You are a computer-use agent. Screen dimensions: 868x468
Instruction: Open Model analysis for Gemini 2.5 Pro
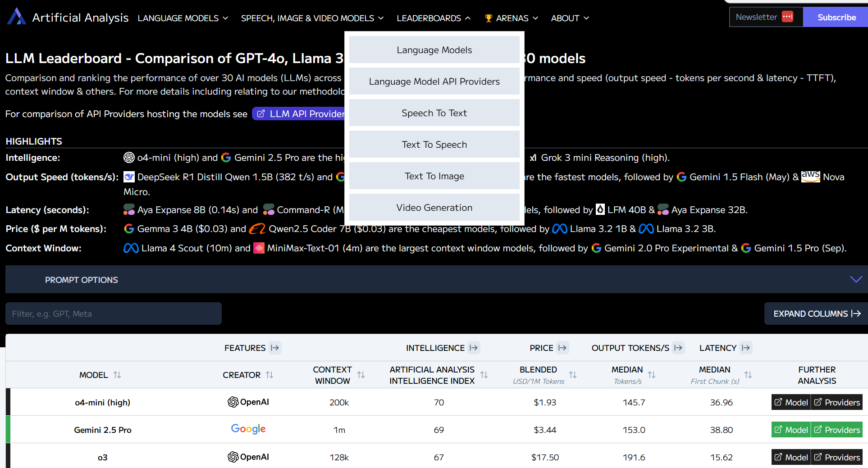tap(791, 430)
